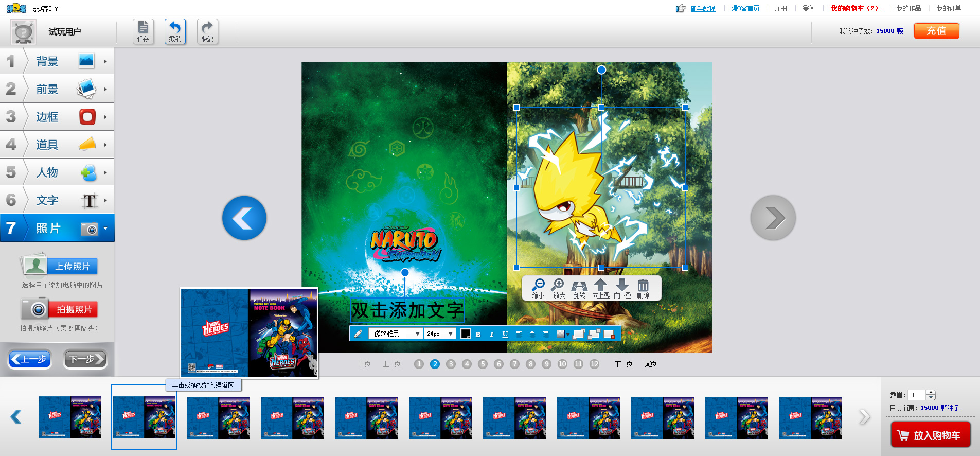Go to the next spread with the gray arrow
Viewport: 980px width, 456px height.
pyautogui.click(x=773, y=218)
